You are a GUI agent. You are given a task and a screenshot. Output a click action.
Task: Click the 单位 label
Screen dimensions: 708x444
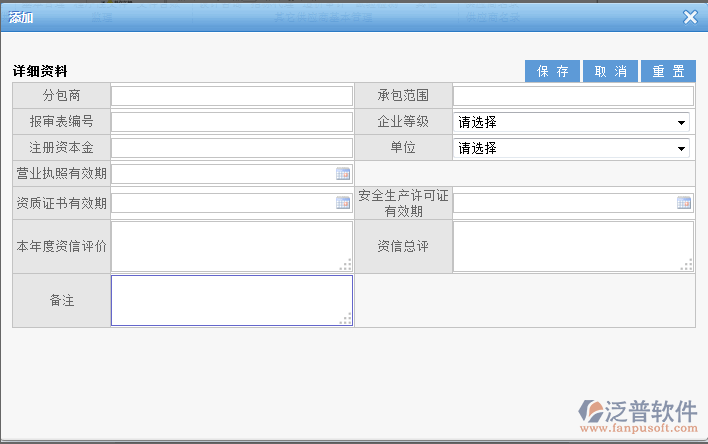[x=403, y=147]
